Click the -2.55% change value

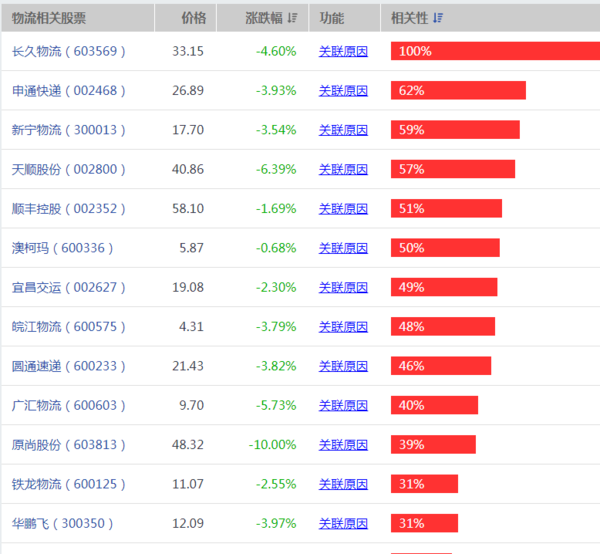(276, 484)
